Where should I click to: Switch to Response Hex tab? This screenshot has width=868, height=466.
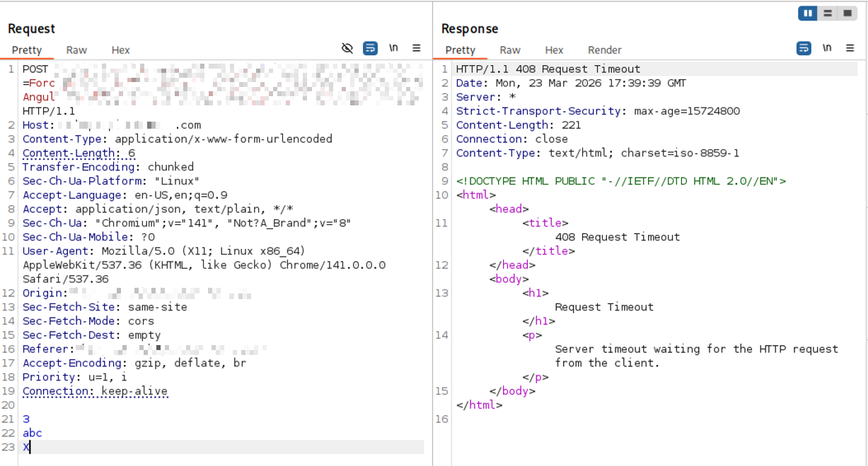(x=554, y=50)
